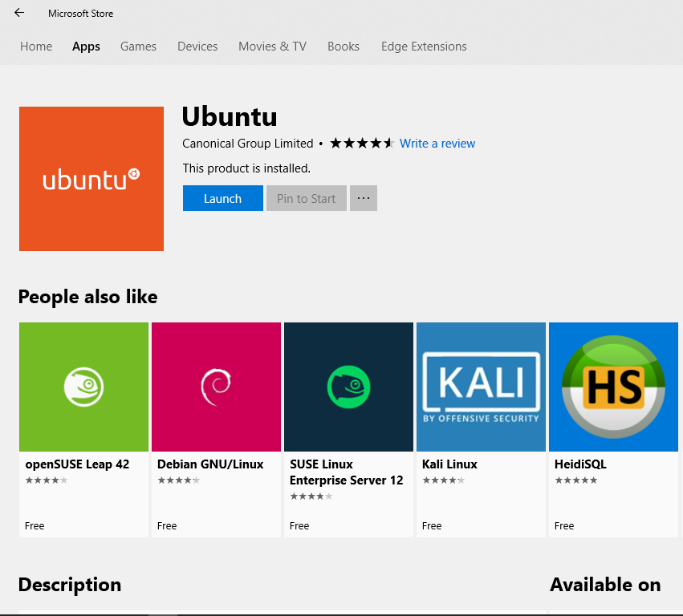Click the Write a review link

tap(437, 143)
